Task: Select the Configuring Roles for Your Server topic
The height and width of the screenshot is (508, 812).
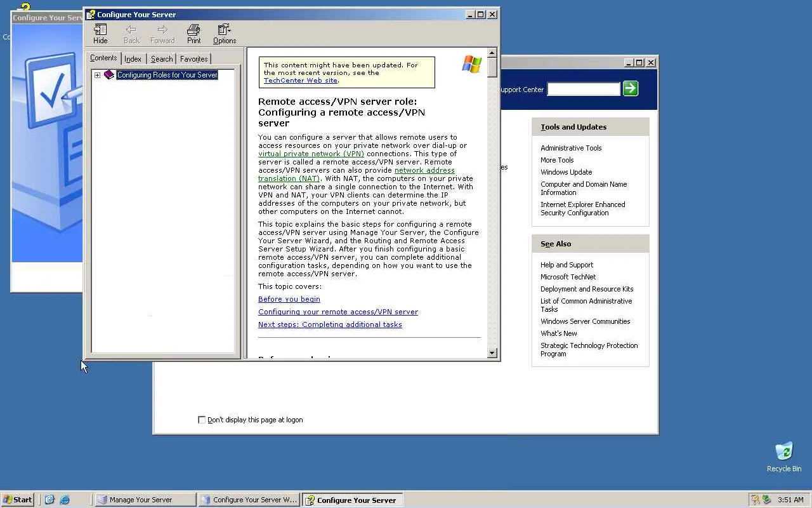Action: [167, 75]
